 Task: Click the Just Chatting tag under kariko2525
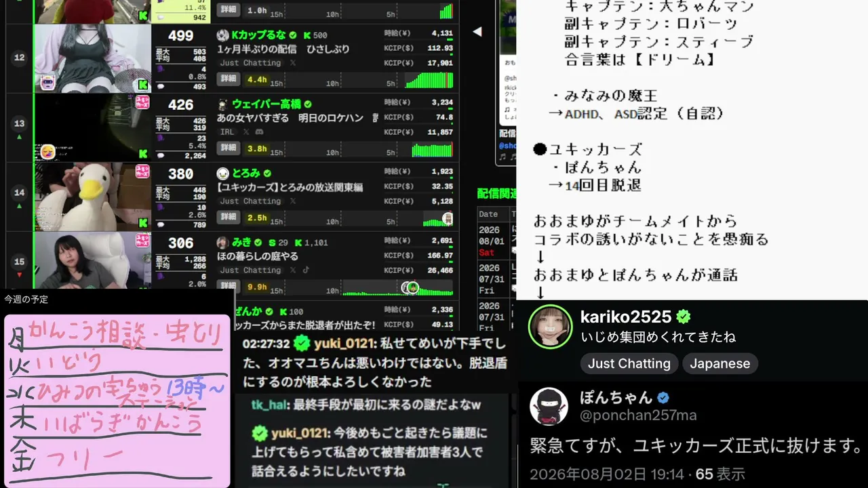629,363
